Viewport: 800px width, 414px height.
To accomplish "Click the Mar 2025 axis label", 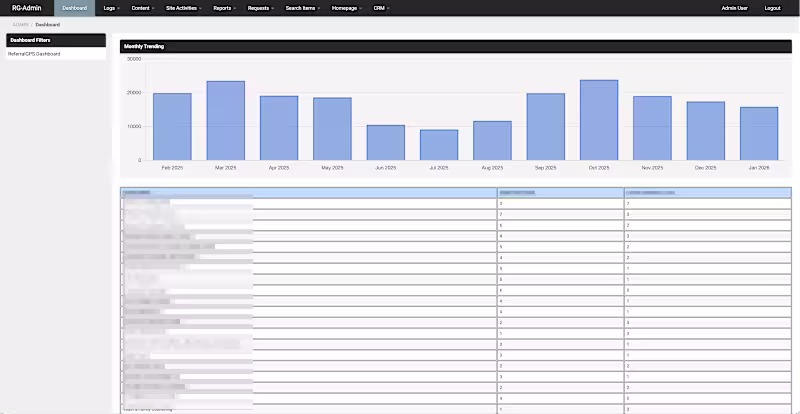I will click(x=226, y=167).
